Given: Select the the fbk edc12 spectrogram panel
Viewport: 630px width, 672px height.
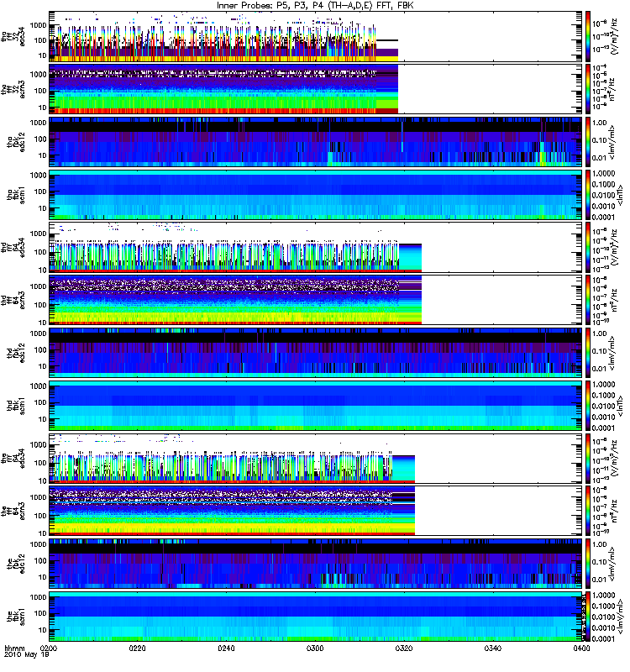Looking at the screenshot, I should pyautogui.click(x=316, y=564).
